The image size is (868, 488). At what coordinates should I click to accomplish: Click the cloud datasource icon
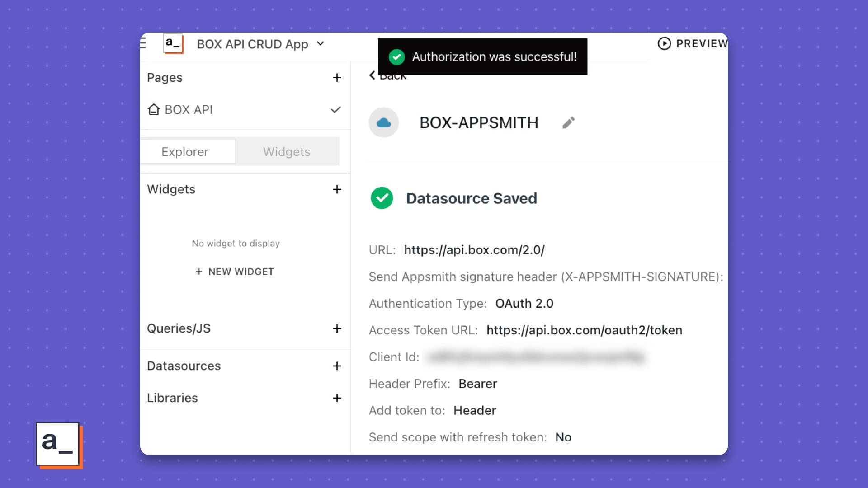tap(384, 122)
